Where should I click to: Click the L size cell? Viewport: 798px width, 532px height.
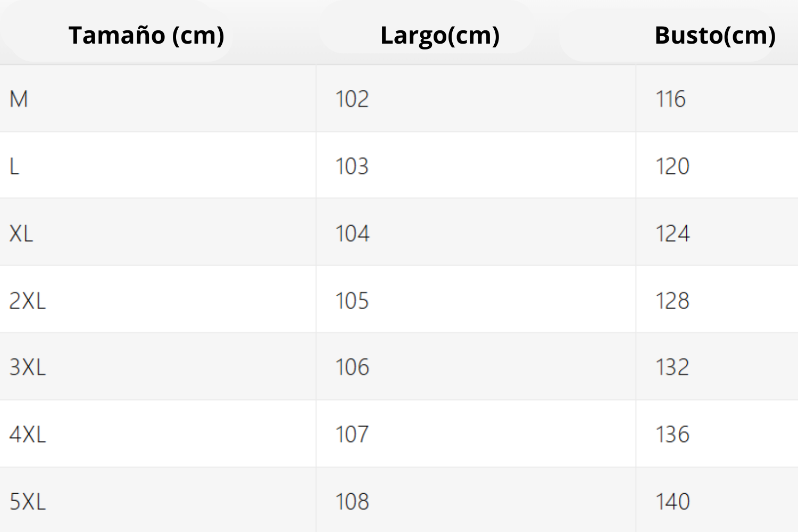click(x=14, y=167)
